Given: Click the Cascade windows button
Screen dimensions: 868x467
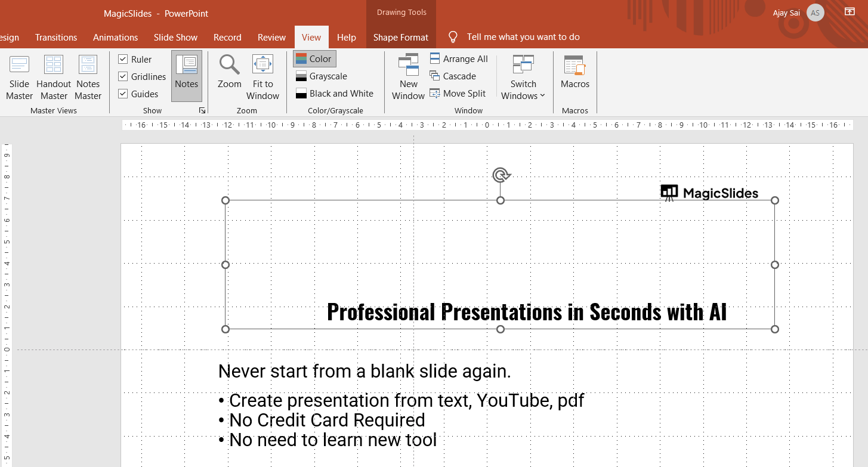Looking at the screenshot, I should click(x=453, y=76).
